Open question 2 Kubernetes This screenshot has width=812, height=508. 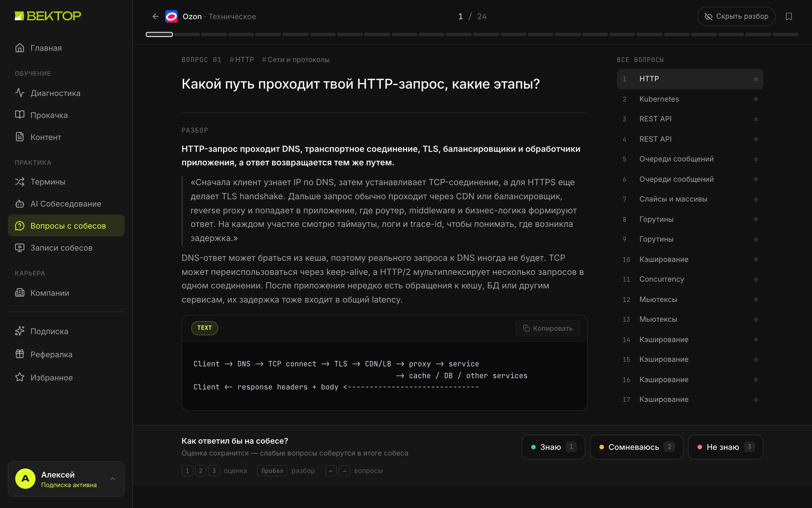(690, 99)
